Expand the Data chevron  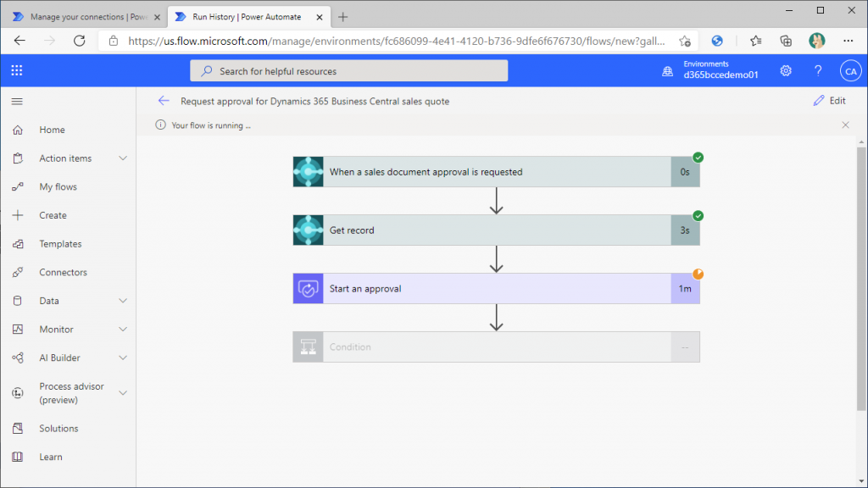(x=123, y=301)
